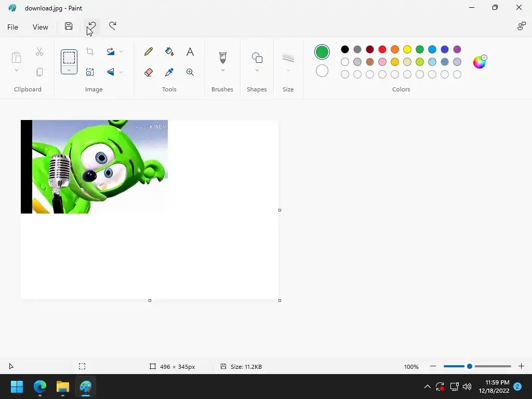Expand the Select tool options chevron
Viewport: 532px width, 399px height.
point(69,70)
